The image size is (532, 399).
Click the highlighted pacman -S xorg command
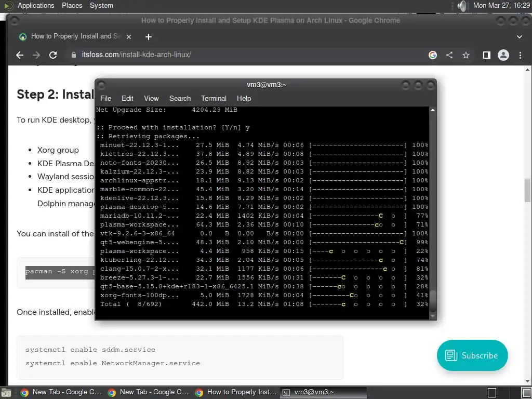pyautogui.click(x=60, y=272)
